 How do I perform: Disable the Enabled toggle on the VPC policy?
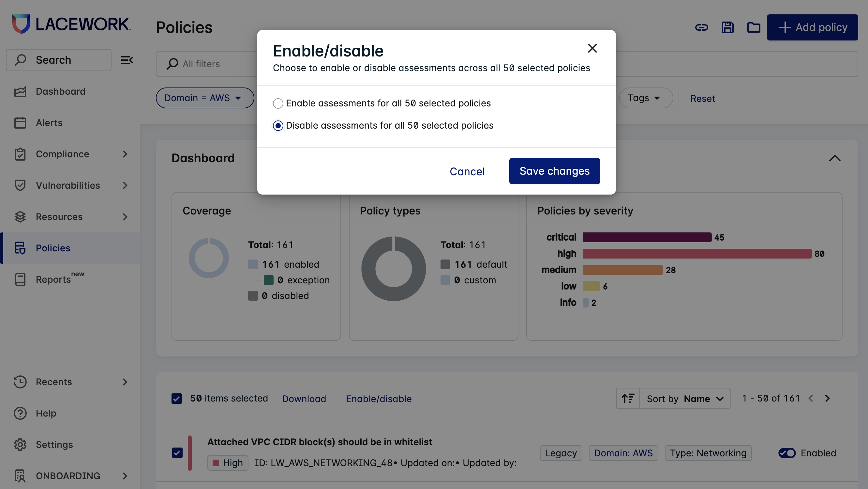tap(787, 453)
